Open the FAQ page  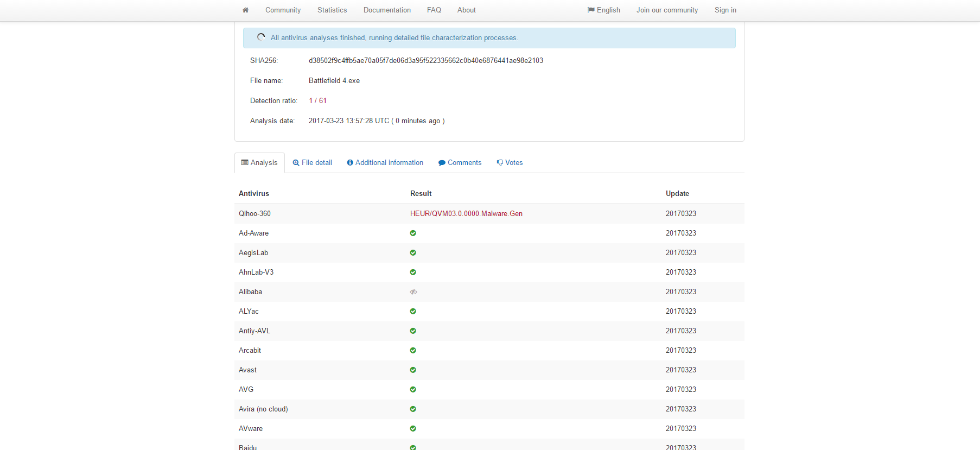tap(434, 10)
